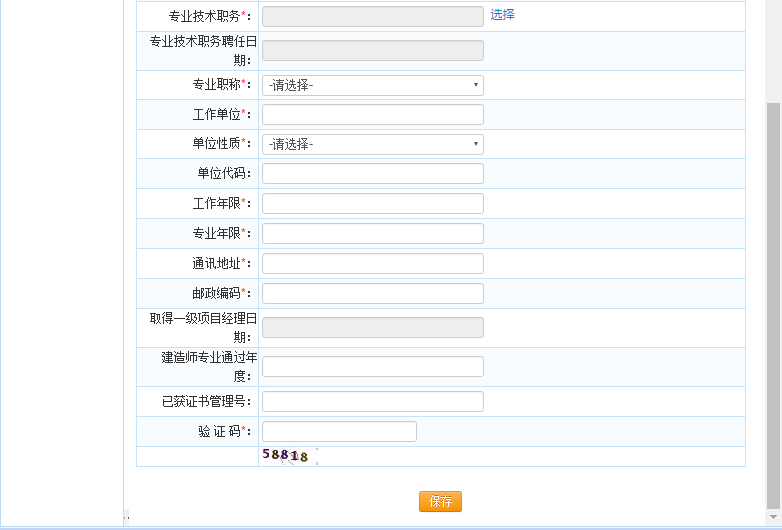The height and width of the screenshot is (530, 782).
Task: Refresh the 58818 captcha image
Action: coord(288,456)
